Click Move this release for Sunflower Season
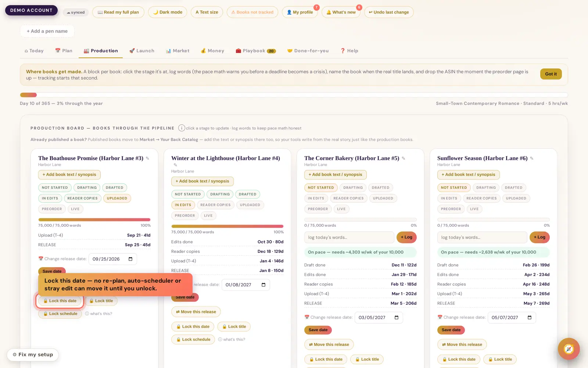This screenshot has width=588, height=368. point(462,345)
